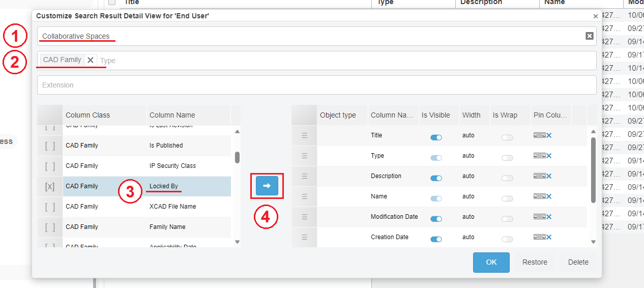644x288 pixels.
Task: Enable Is Wrap for the Title row
Action: coord(507,137)
